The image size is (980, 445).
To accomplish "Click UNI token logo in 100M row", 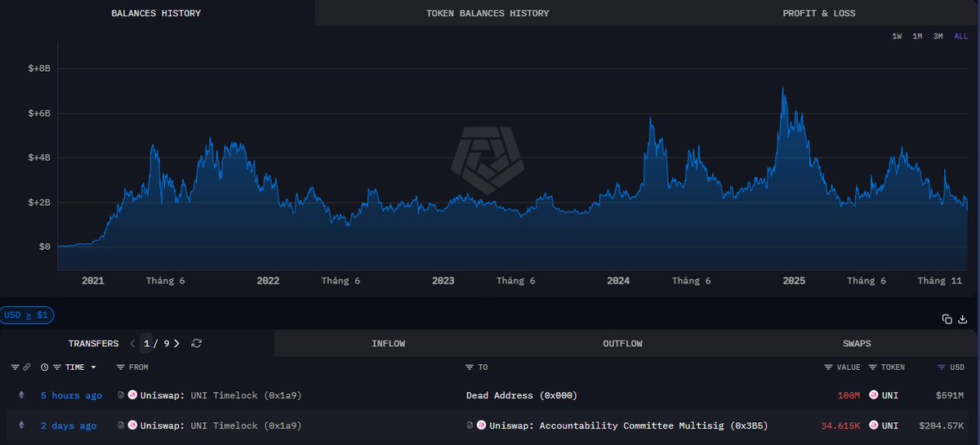I will pos(874,395).
